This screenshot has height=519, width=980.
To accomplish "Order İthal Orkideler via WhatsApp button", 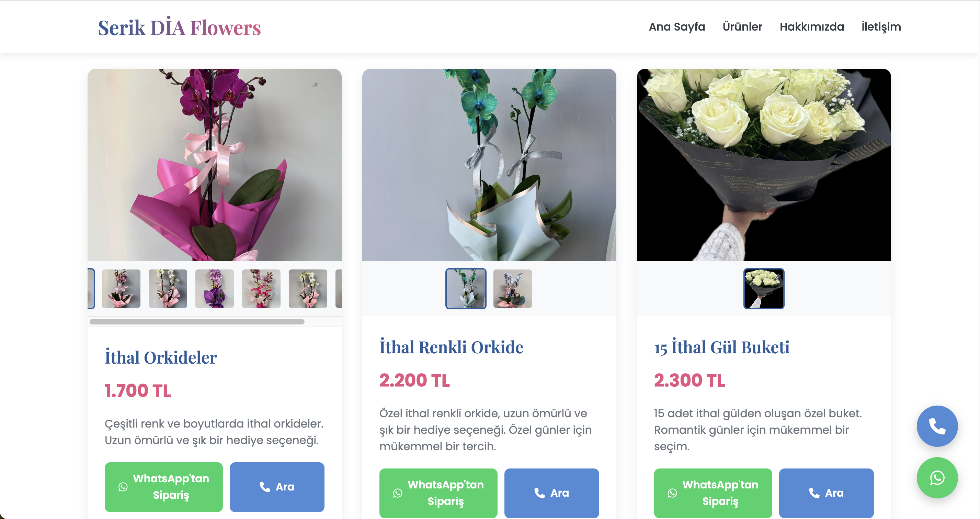I will 163,487.
